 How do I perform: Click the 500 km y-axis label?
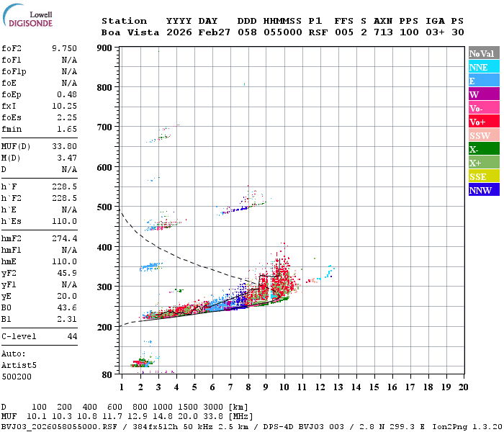tap(104, 207)
